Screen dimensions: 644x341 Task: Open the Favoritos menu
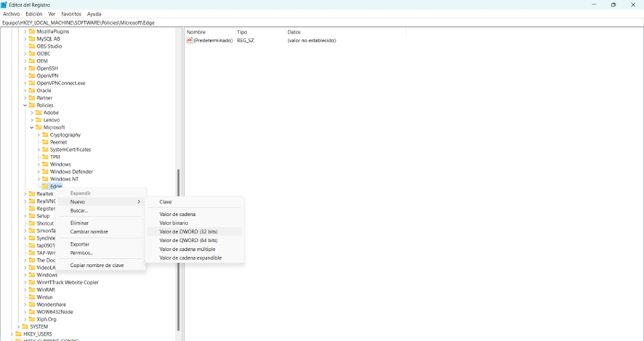[71, 14]
